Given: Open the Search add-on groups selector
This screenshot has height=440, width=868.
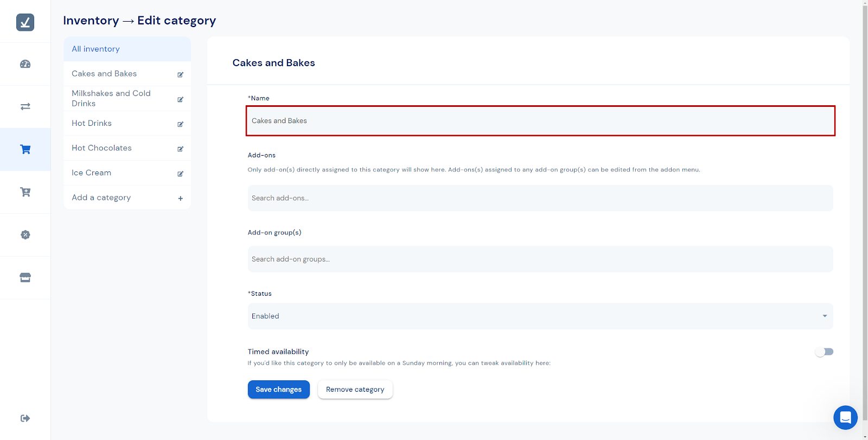Looking at the screenshot, I should [540, 259].
